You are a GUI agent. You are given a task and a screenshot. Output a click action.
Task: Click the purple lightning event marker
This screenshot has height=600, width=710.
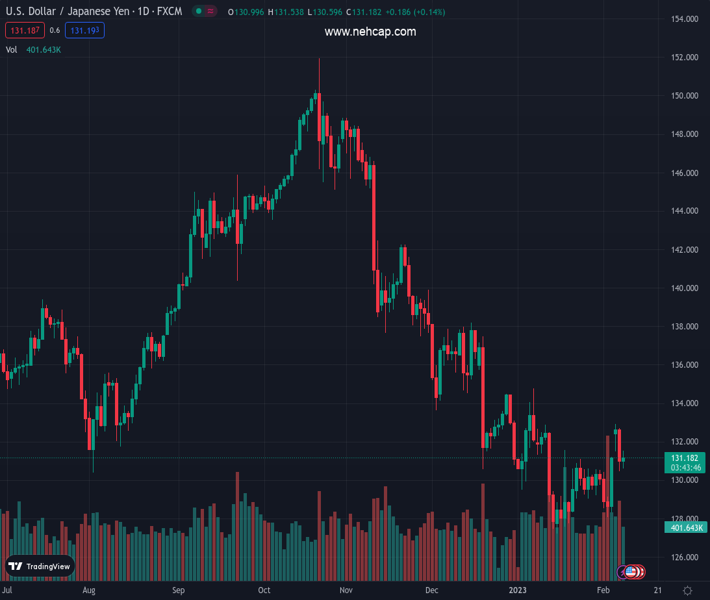623,572
